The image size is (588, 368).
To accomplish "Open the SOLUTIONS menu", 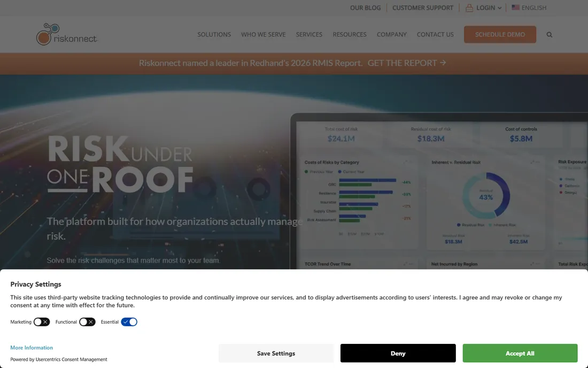I will 214,35.
